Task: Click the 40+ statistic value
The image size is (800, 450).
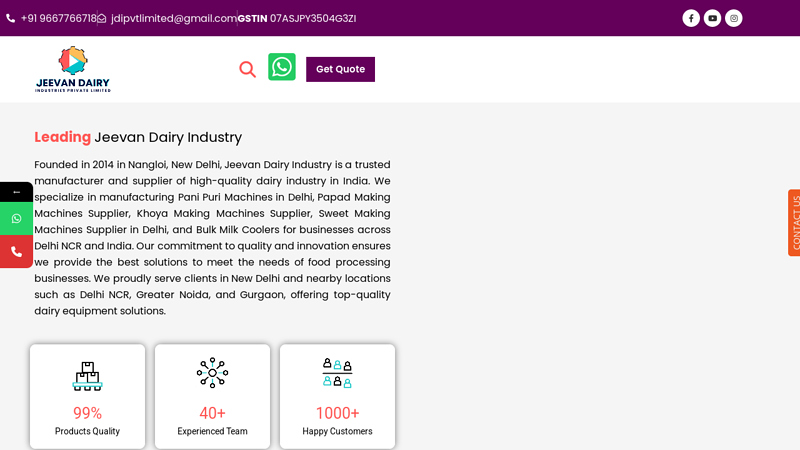Action: [x=212, y=413]
